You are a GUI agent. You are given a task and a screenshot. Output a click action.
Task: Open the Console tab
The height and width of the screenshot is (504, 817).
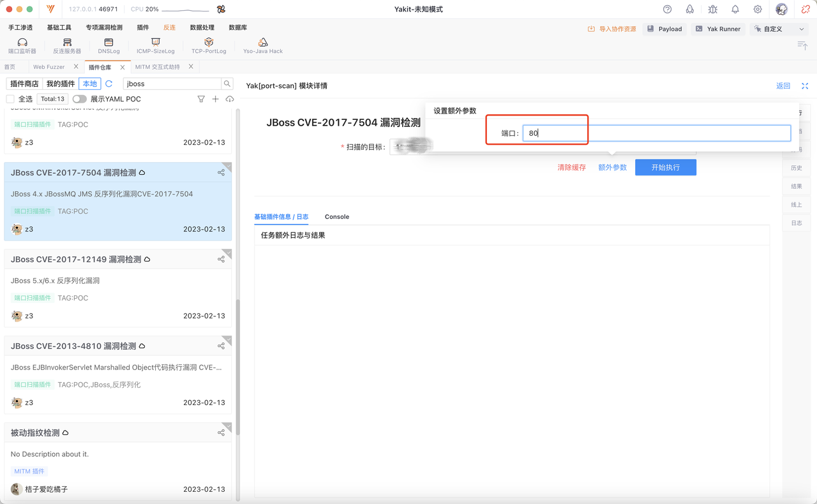337,217
